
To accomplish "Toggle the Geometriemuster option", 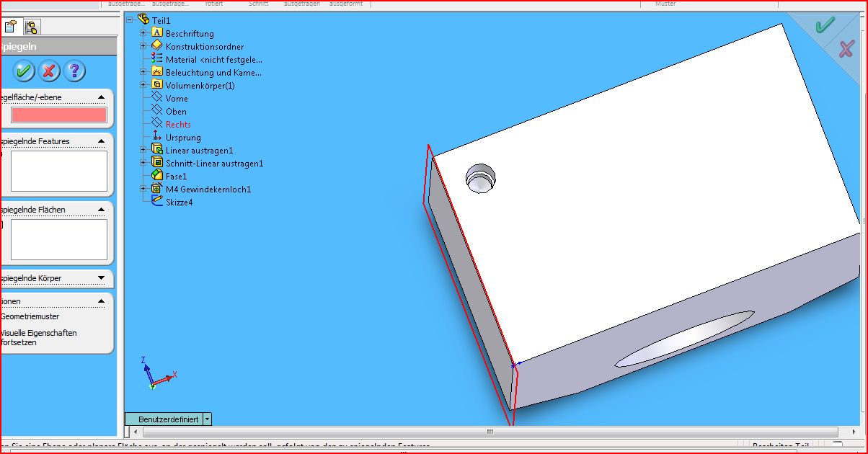I will pos(30,316).
